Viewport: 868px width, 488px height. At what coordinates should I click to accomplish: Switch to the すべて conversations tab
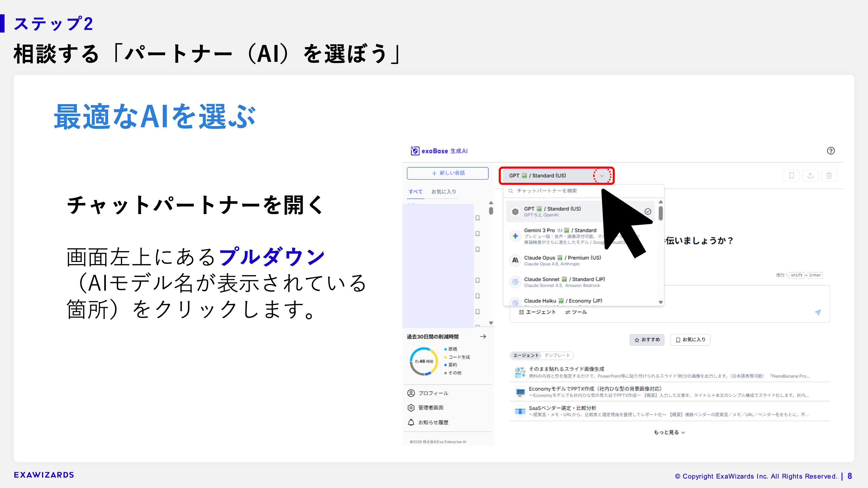[415, 191]
